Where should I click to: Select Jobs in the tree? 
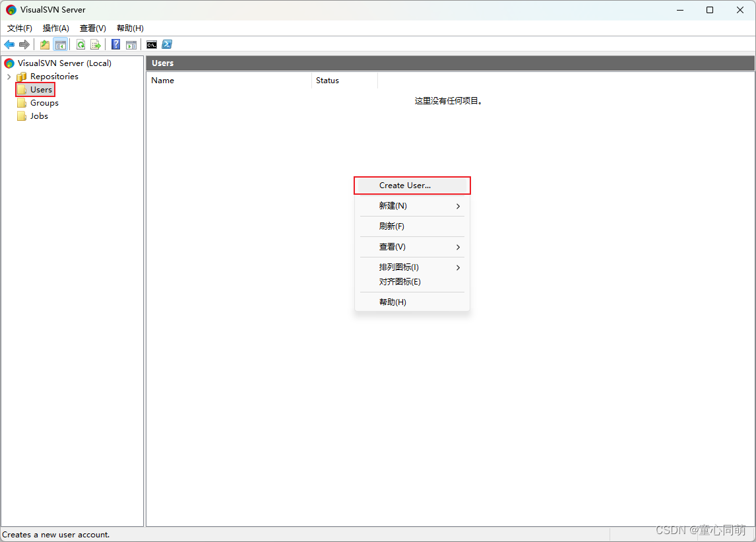(39, 116)
